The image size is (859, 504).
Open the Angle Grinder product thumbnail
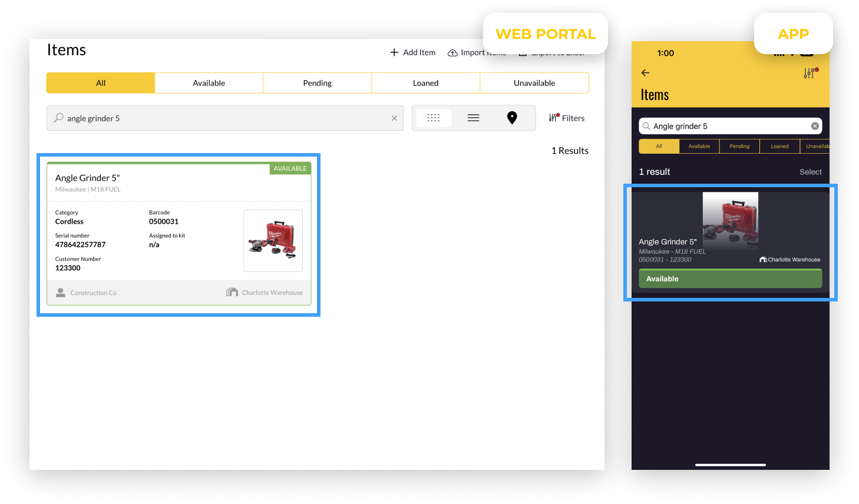(x=273, y=240)
